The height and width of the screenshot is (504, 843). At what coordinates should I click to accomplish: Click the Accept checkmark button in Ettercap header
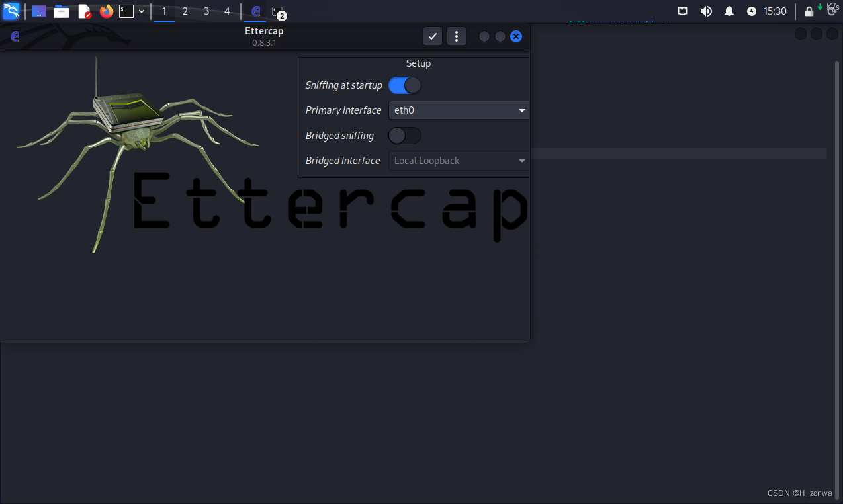click(433, 36)
